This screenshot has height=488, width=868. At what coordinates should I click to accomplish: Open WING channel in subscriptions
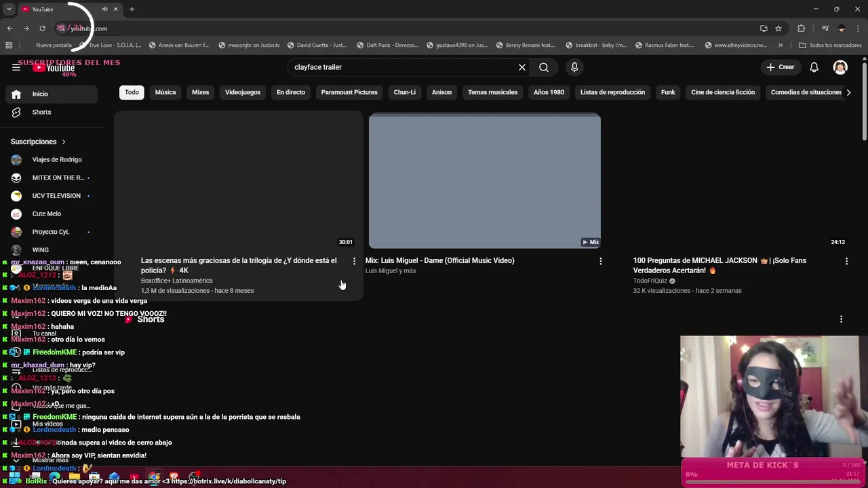click(52, 249)
